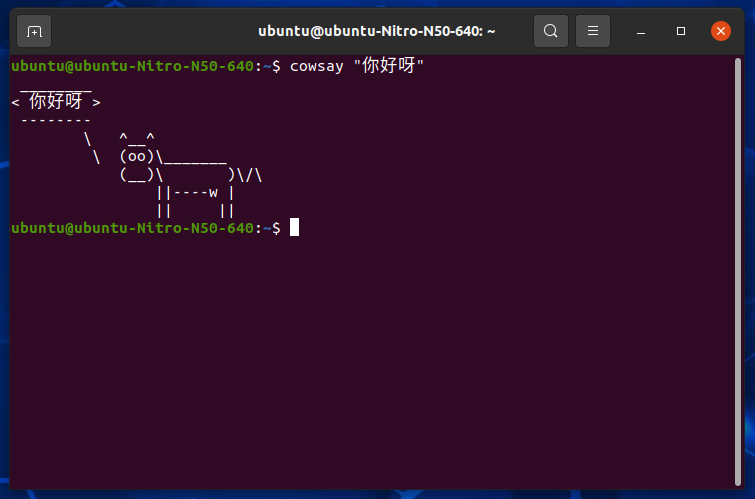755x499 pixels.
Task: Minimize the terminal window
Action: (x=641, y=31)
